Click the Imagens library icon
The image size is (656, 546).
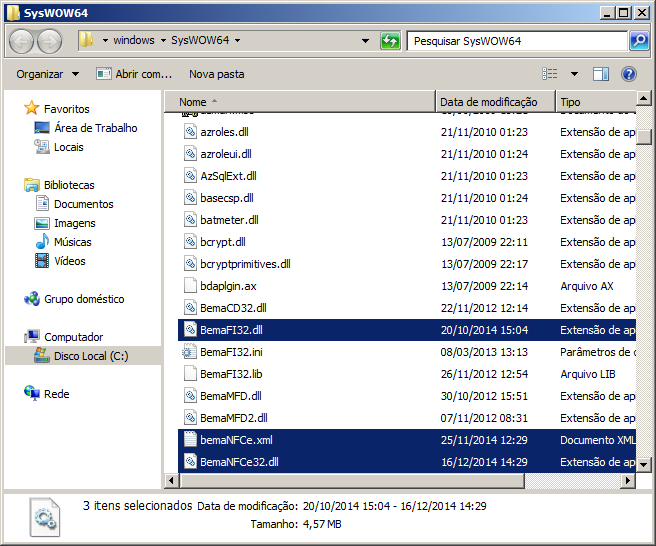pyautogui.click(x=42, y=223)
